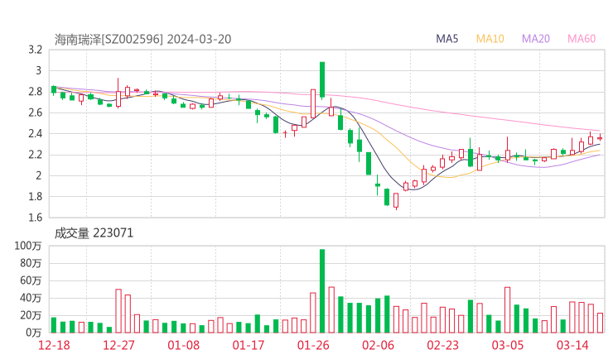Screen dimensions: 613x364
Task: Click the 01-08 date label
Action: click(x=185, y=345)
